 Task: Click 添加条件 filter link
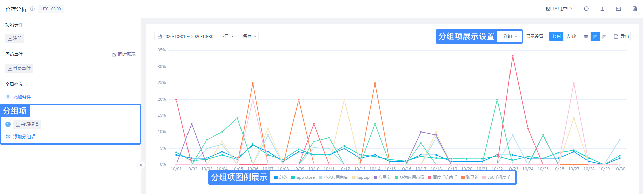pyautogui.click(x=22, y=97)
